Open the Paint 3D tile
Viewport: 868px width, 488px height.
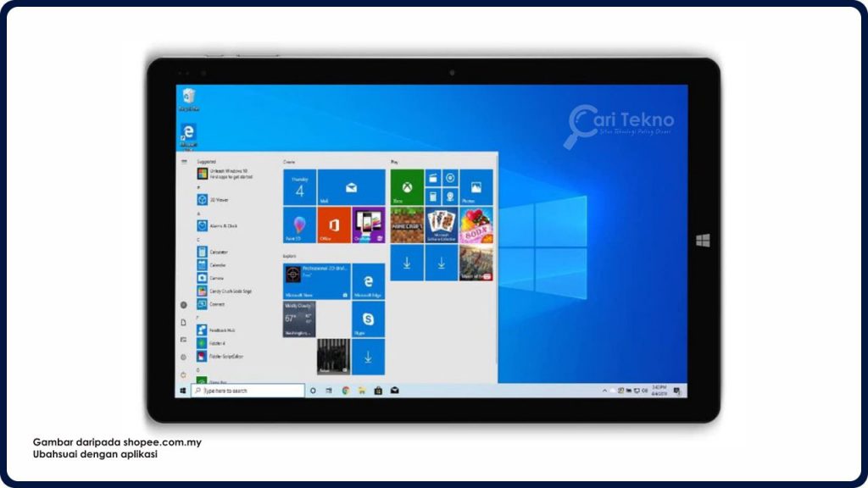coord(299,225)
